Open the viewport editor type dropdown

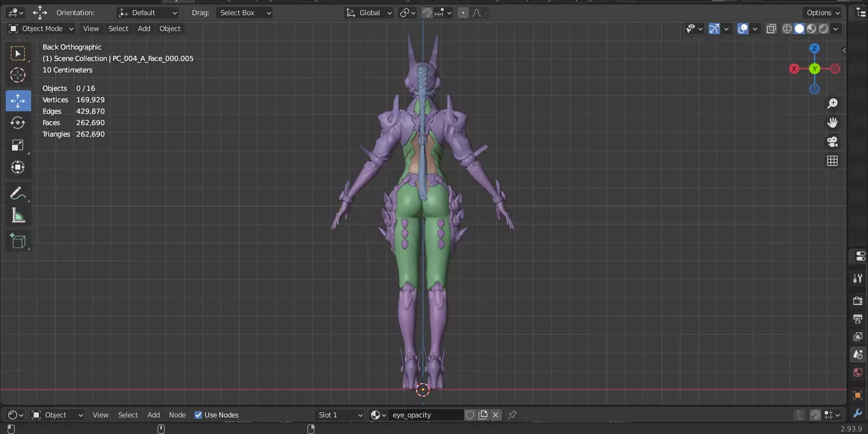pos(15,13)
